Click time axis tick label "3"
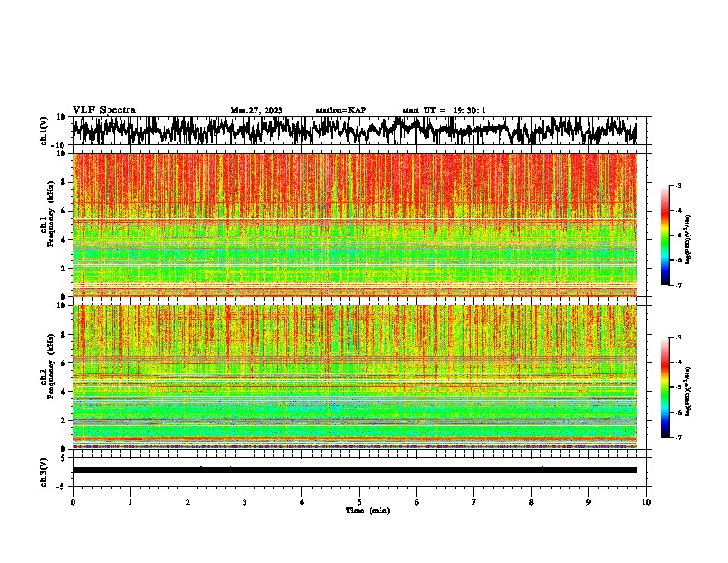 245,502
